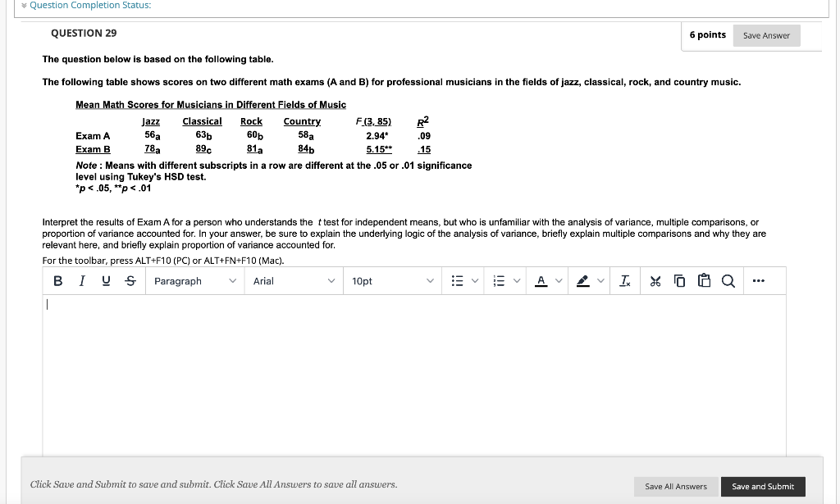Click the 6 points label
The height and width of the screenshot is (504, 840).
point(708,34)
